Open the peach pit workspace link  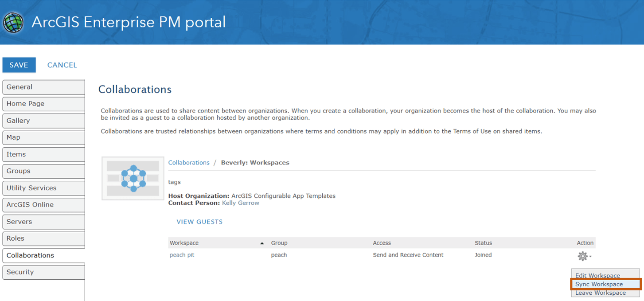(x=182, y=255)
